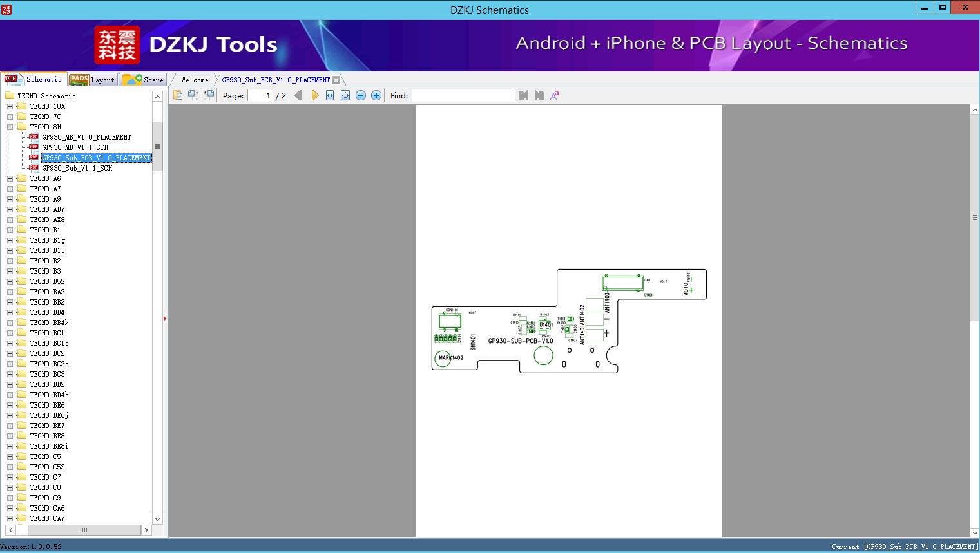Switch to the PADS Layout tab

pyautogui.click(x=92, y=80)
